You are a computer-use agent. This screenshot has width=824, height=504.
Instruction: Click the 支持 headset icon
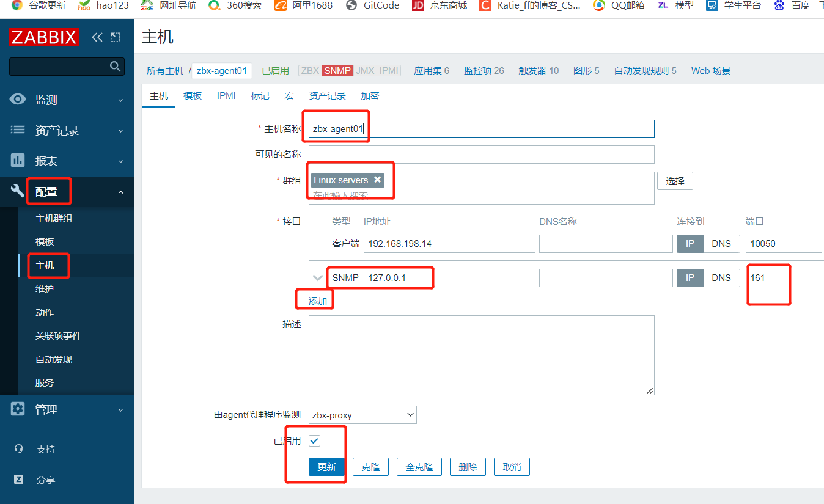(18, 449)
